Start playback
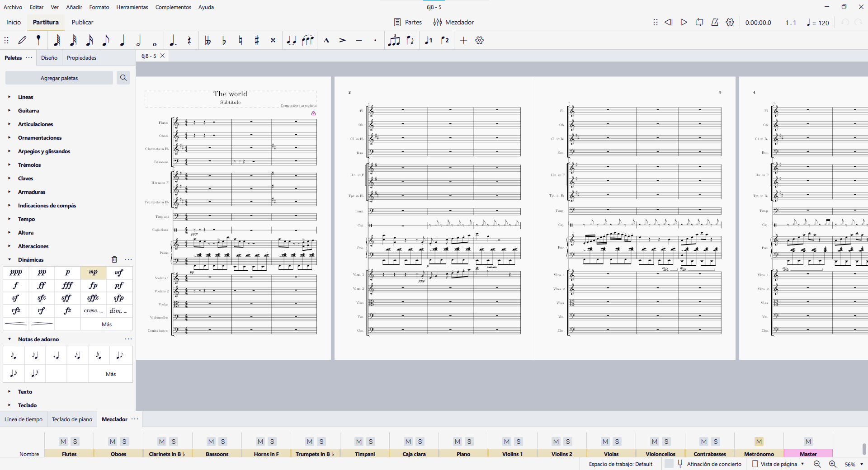This screenshot has height=470, width=868. click(684, 22)
